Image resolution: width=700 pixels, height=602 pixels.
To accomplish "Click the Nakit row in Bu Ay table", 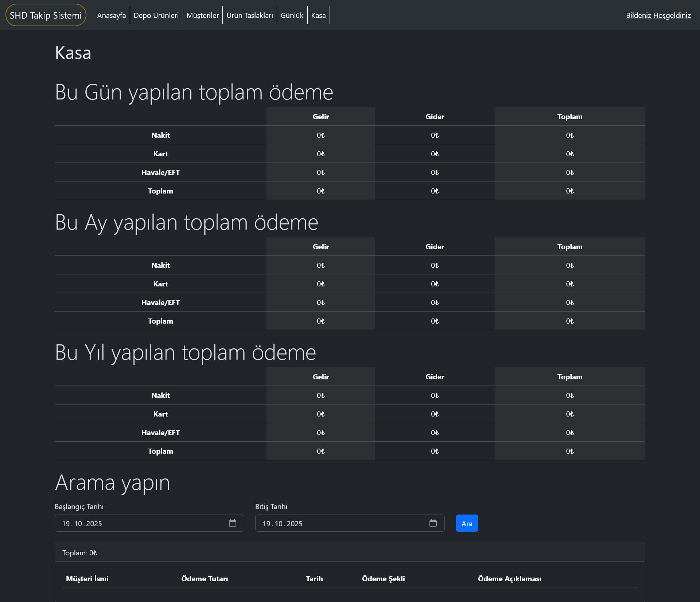I will [x=160, y=265].
